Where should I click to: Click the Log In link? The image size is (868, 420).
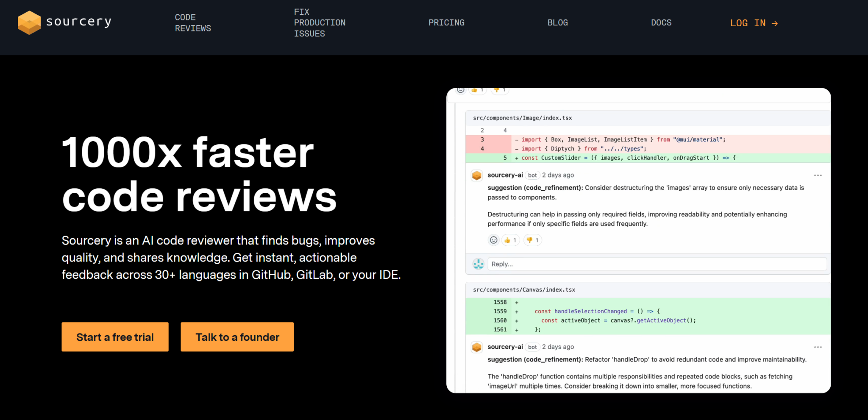[754, 23]
